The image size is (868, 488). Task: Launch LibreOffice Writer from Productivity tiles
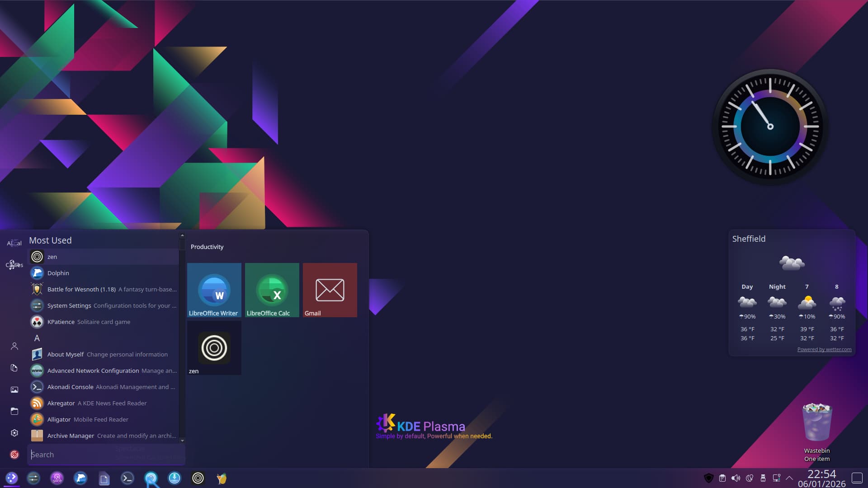point(214,290)
